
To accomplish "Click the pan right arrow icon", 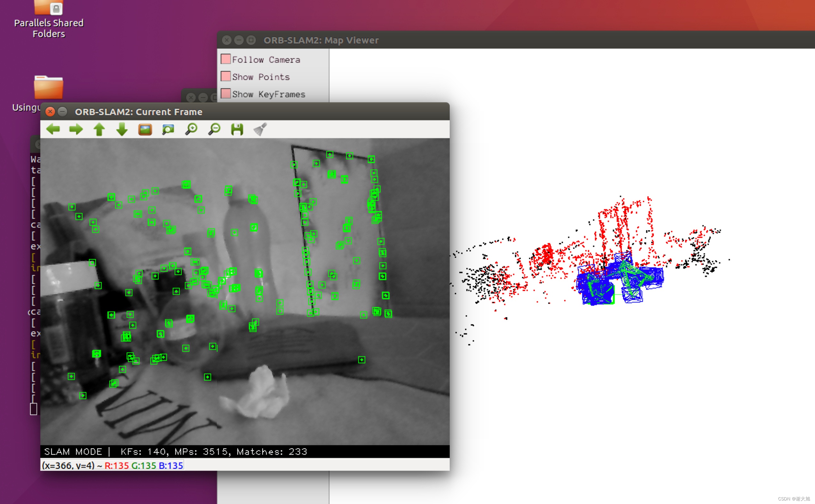I will coord(76,129).
